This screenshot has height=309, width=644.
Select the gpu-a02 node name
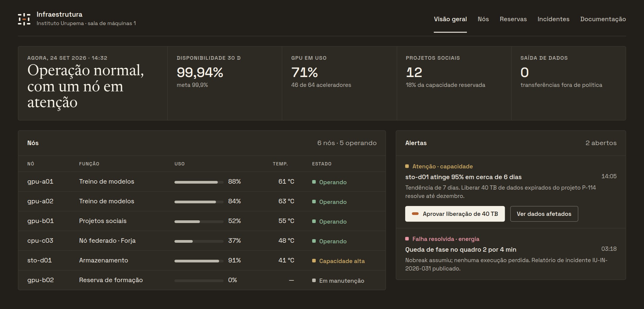(40, 201)
